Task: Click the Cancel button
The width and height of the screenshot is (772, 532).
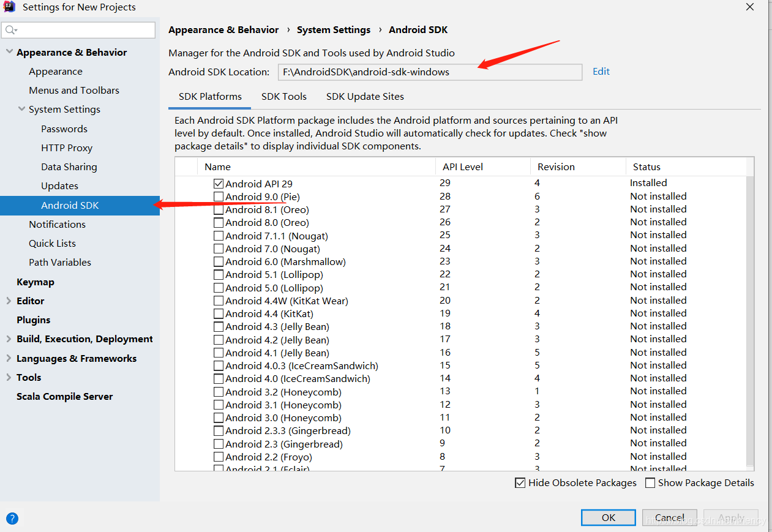Action: (670, 517)
